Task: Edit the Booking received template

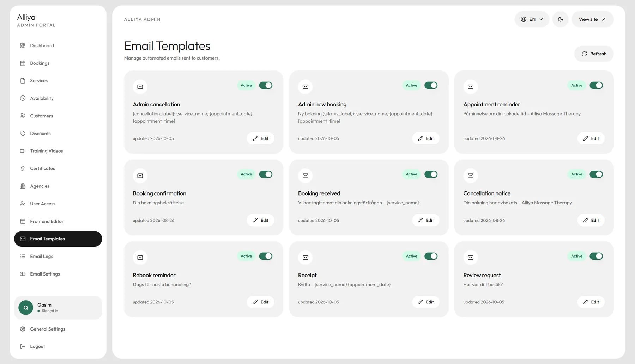Action: point(426,220)
